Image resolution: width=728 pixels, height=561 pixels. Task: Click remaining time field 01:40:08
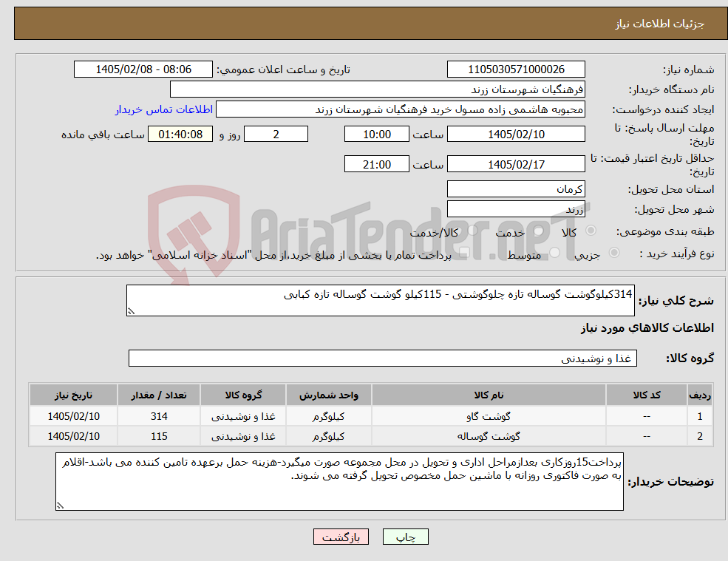(x=180, y=135)
